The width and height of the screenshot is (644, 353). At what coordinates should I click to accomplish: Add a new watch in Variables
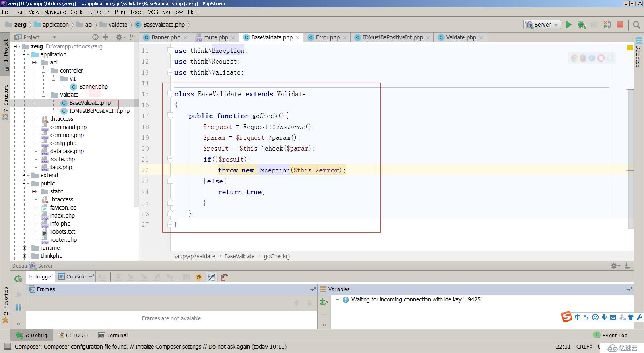pyautogui.click(x=324, y=301)
